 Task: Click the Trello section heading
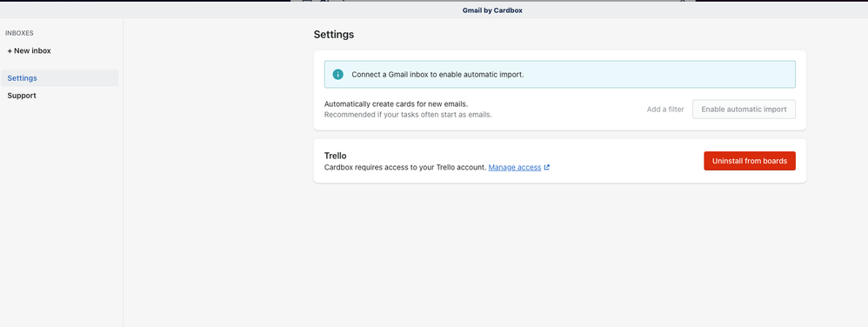click(x=336, y=156)
